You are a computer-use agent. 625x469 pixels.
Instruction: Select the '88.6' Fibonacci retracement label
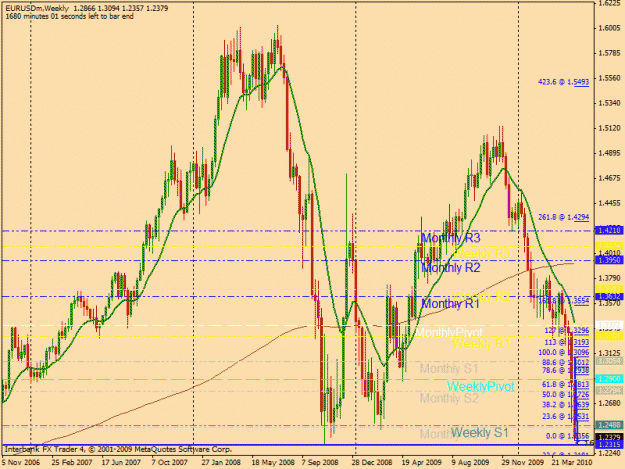pos(566,362)
